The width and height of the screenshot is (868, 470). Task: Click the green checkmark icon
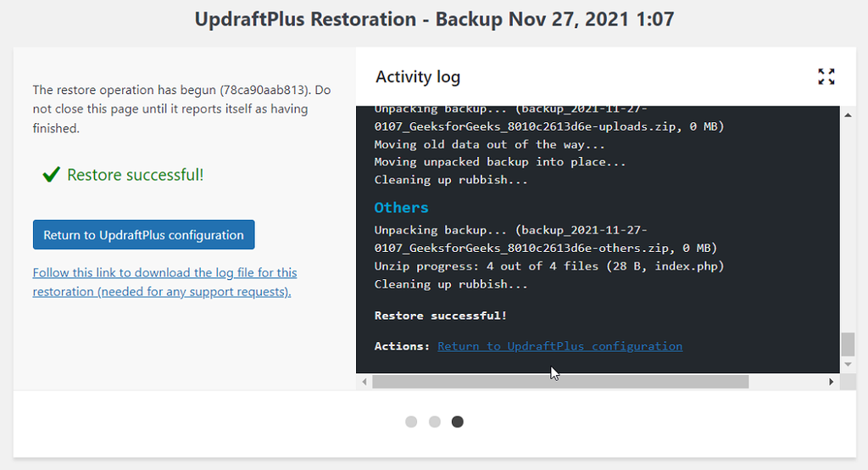coord(51,175)
